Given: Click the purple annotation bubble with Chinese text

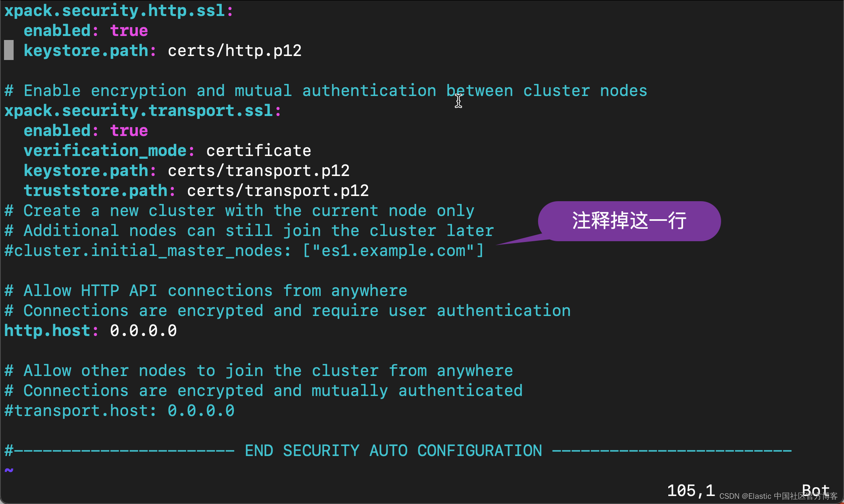Looking at the screenshot, I should [x=629, y=221].
